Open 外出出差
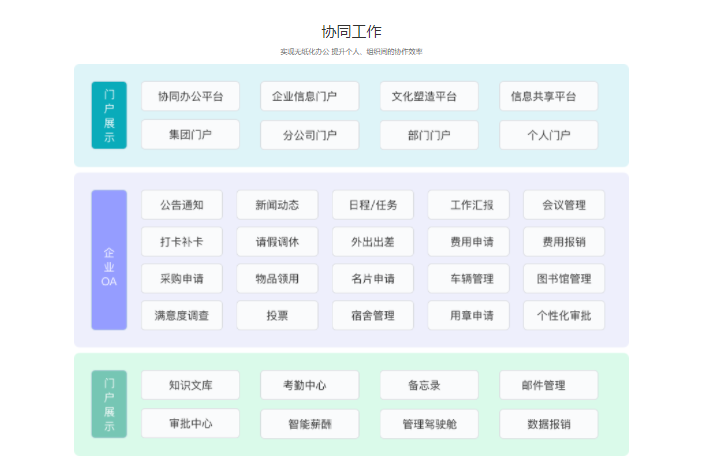Image resolution: width=706 pixels, height=462 pixels. [373, 242]
